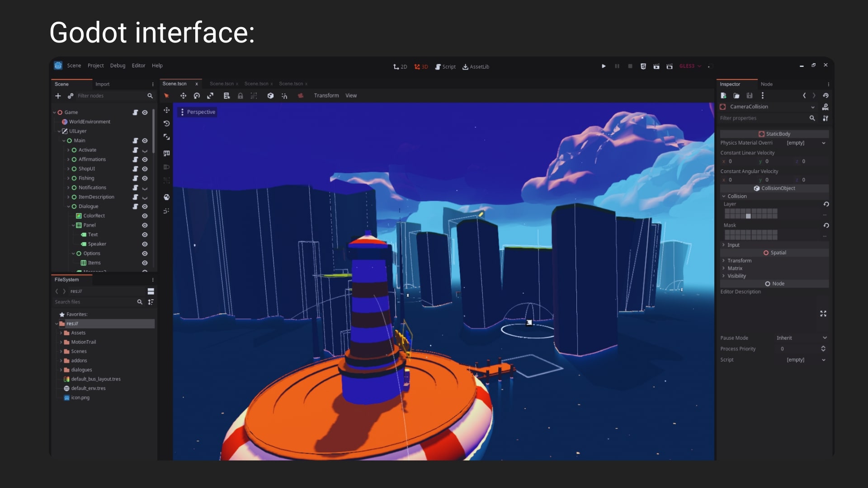Click the lock selected object icon

[241, 96]
